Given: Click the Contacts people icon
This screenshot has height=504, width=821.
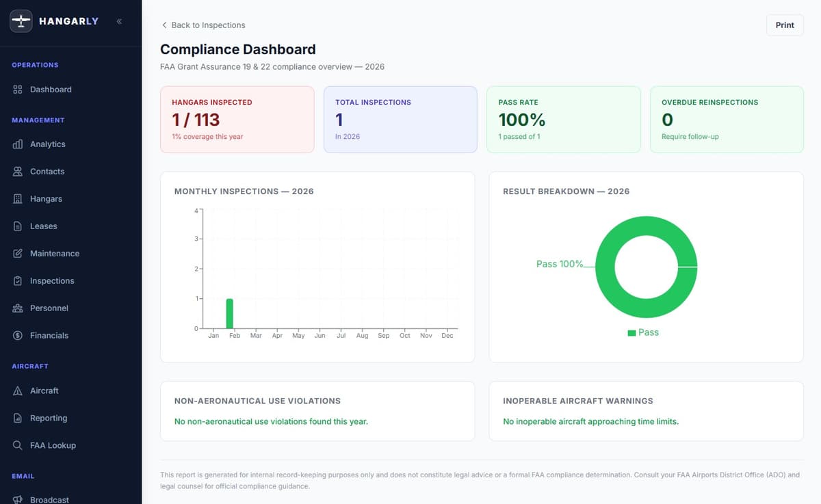Looking at the screenshot, I should [x=18, y=171].
